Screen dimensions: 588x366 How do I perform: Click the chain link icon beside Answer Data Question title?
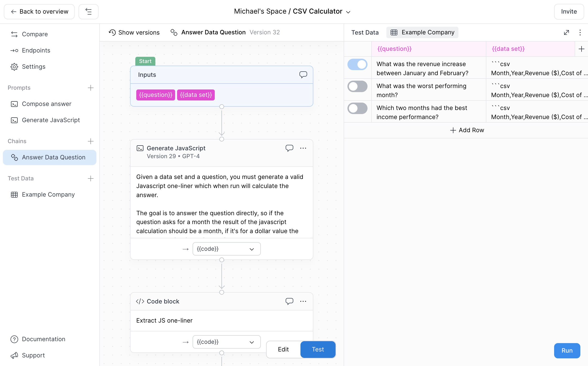pos(174,32)
